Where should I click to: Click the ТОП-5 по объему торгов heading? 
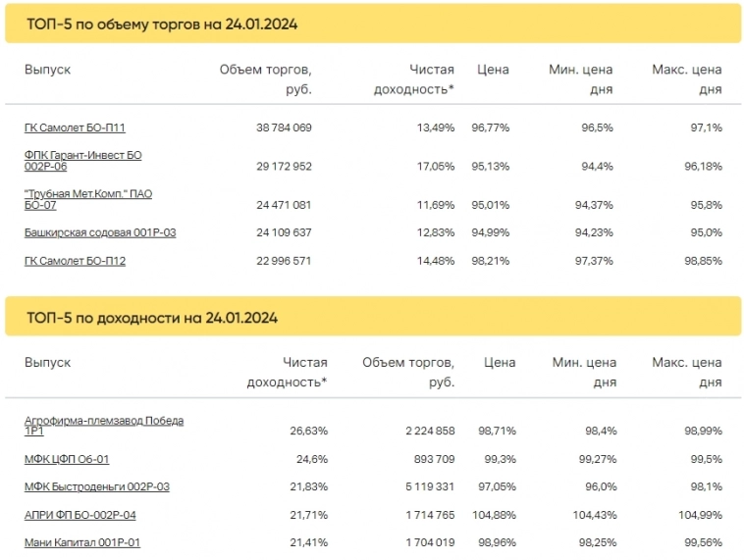point(162,24)
